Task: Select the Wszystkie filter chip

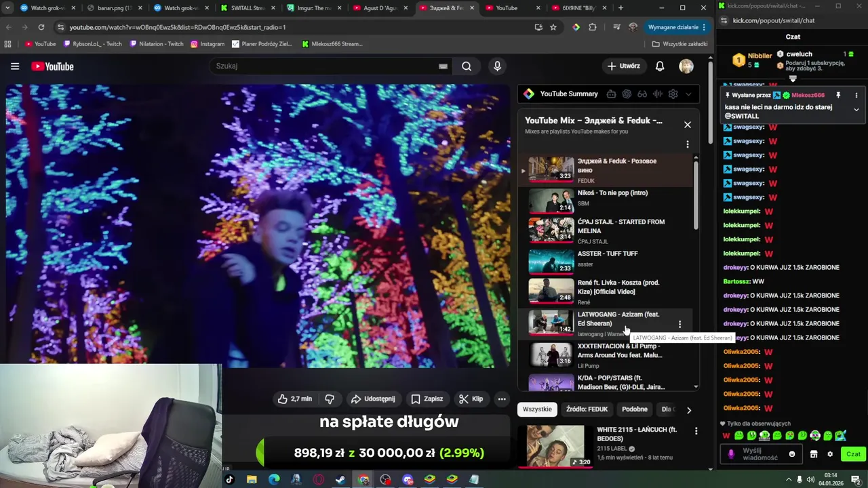Action: point(537,409)
